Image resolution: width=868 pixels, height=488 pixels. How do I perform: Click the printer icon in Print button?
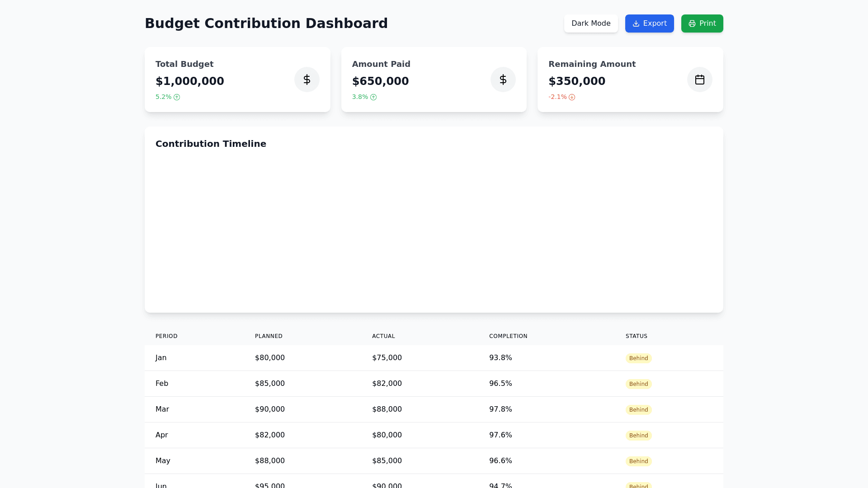click(x=692, y=23)
